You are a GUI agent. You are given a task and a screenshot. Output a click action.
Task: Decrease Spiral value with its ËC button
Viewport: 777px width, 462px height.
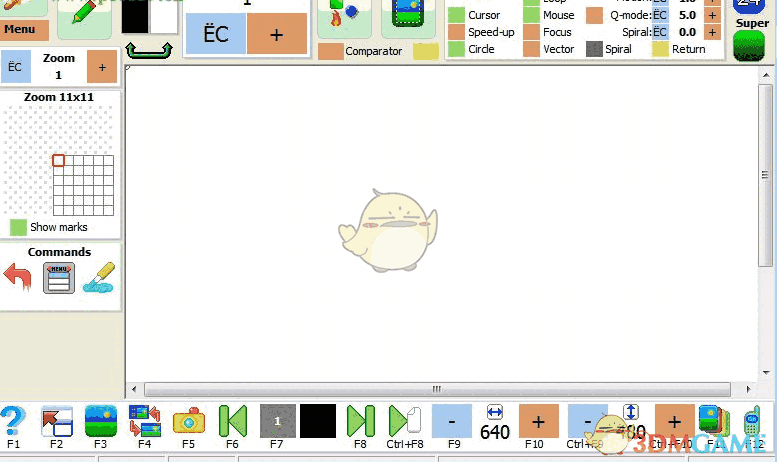(x=660, y=32)
